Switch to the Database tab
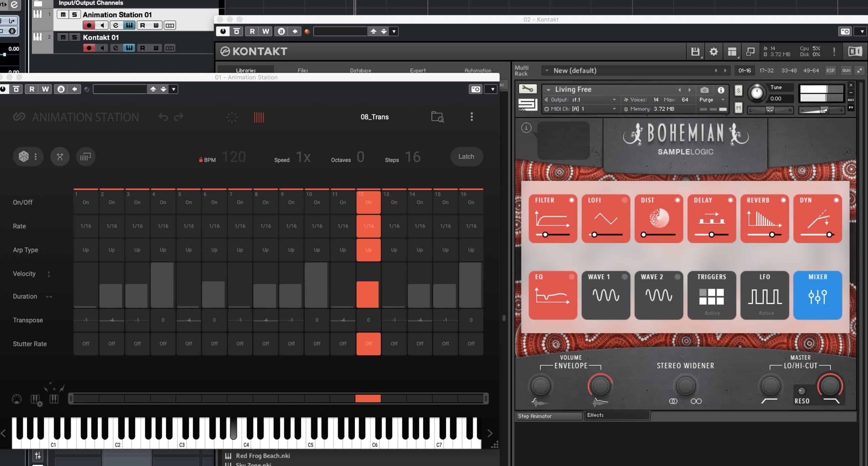 coord(360,70)
